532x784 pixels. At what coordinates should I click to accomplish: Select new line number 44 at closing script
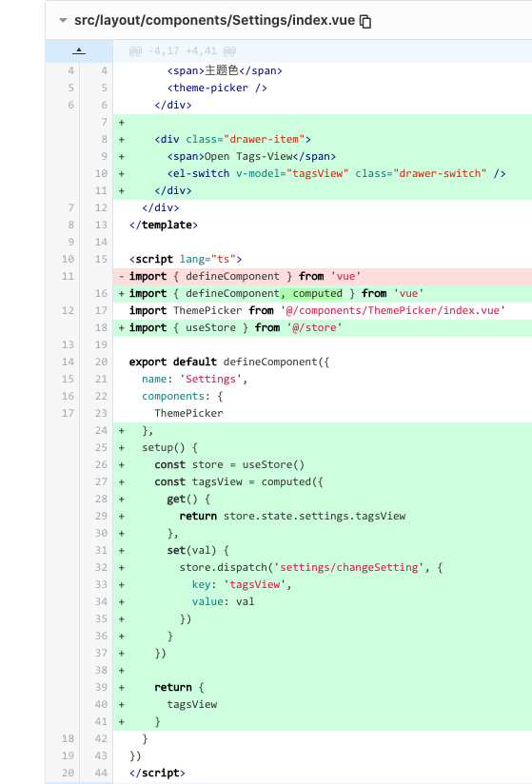102,773
